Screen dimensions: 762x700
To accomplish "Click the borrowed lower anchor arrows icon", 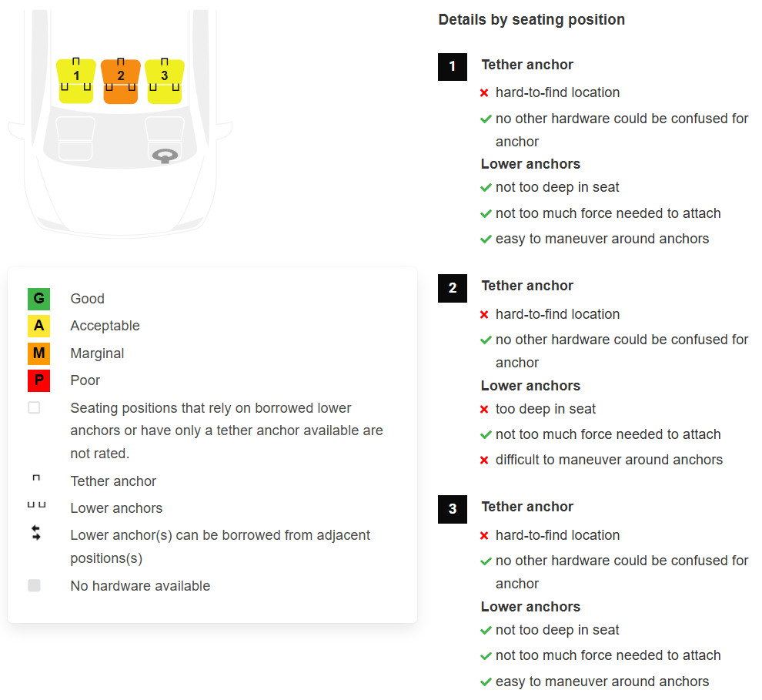I will point(36,533).
